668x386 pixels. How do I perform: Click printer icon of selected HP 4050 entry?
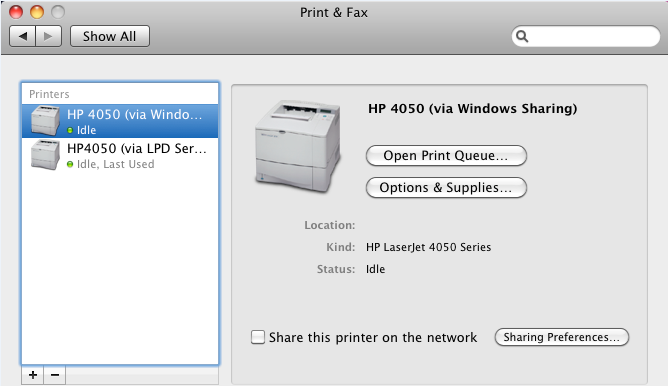point(45,121)
